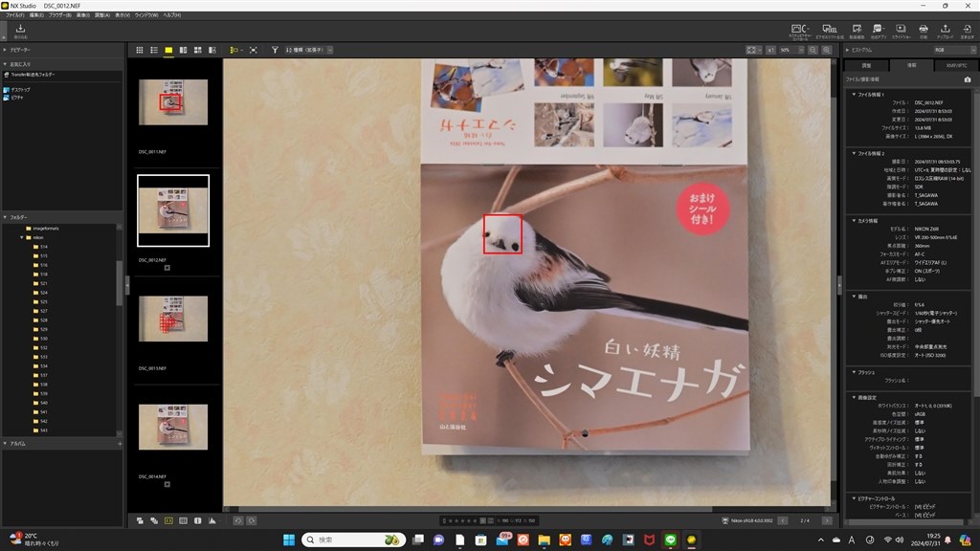Launch the Pixel Shift merge tool
Viewport: 980px width, 551px height.
[x=830, y=31]
